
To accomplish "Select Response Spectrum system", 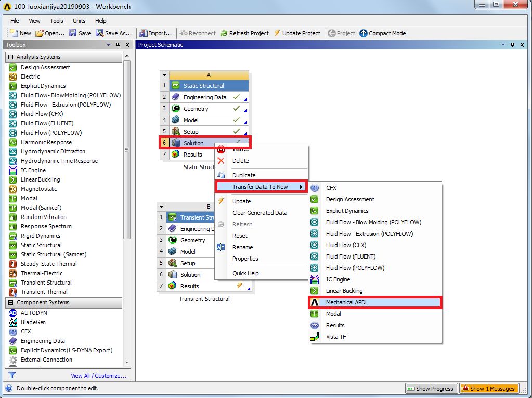I will click(x=46, y=226).
